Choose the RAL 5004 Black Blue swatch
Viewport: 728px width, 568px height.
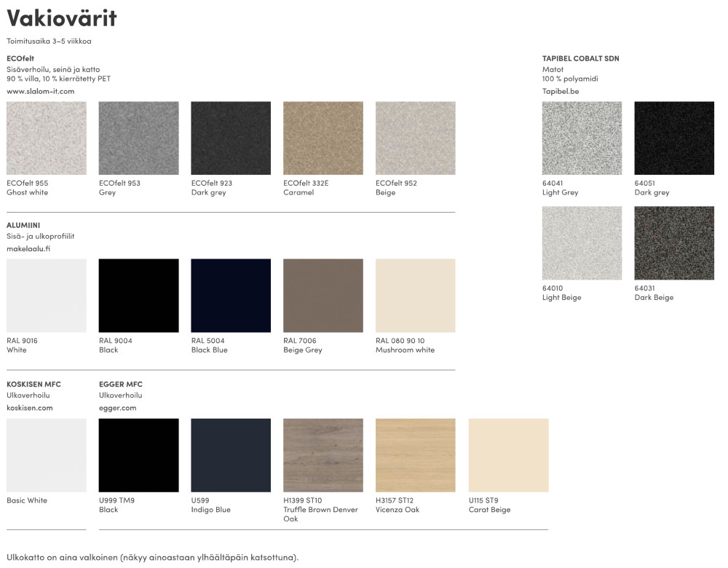click(x=231, y=296)
